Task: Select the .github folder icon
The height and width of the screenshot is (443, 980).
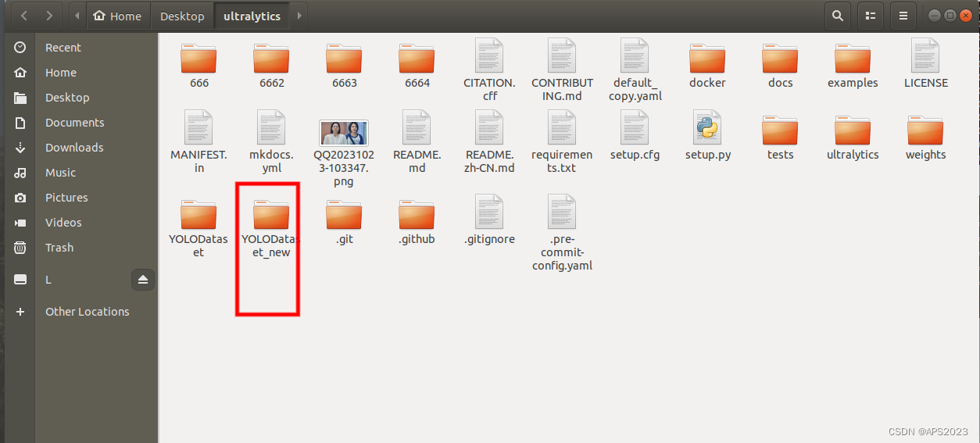Action: click(417, 214)
